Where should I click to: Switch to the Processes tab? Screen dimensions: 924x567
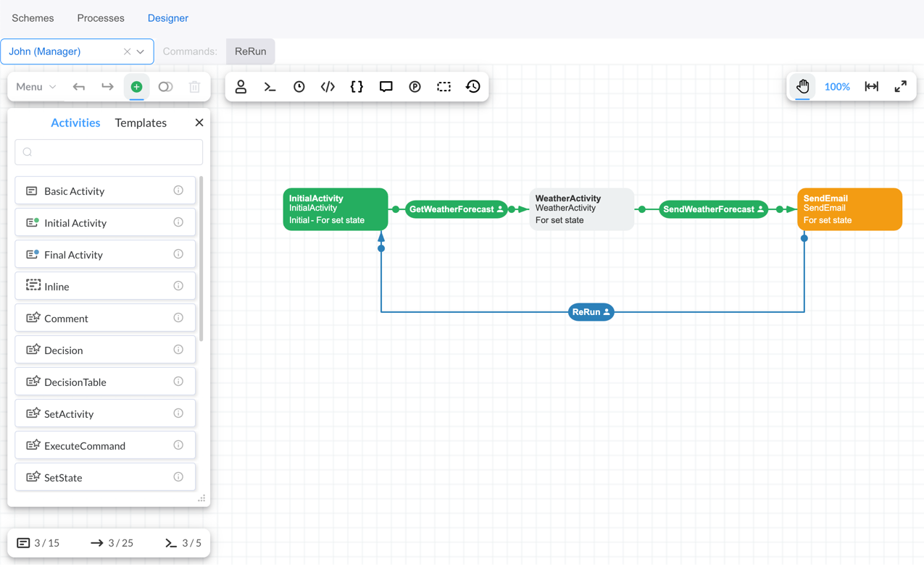pyautogui.click(x=101, y=18)
